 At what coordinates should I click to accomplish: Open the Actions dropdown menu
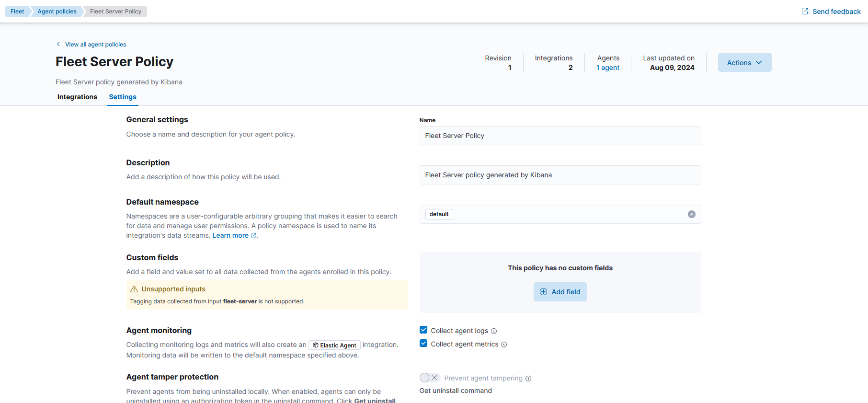click(x=744, y=62)
